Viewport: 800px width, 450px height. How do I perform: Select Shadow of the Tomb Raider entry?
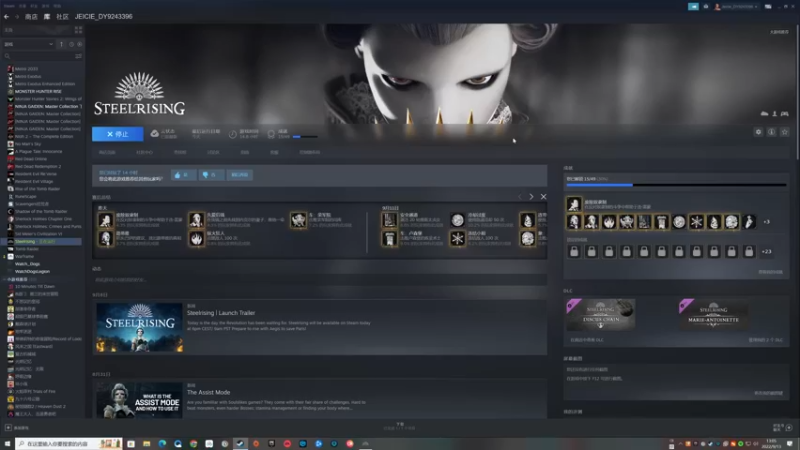(x=41, y=211)
